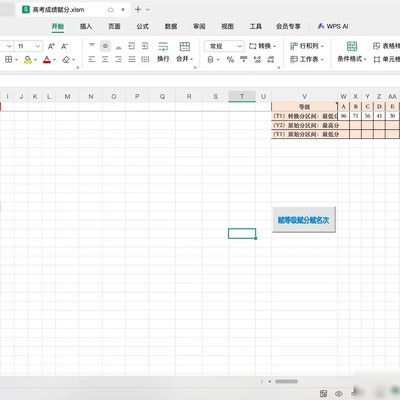Increase font size with the A+ icon
Viewport: 400px width, 400px height.
[51, 46]
